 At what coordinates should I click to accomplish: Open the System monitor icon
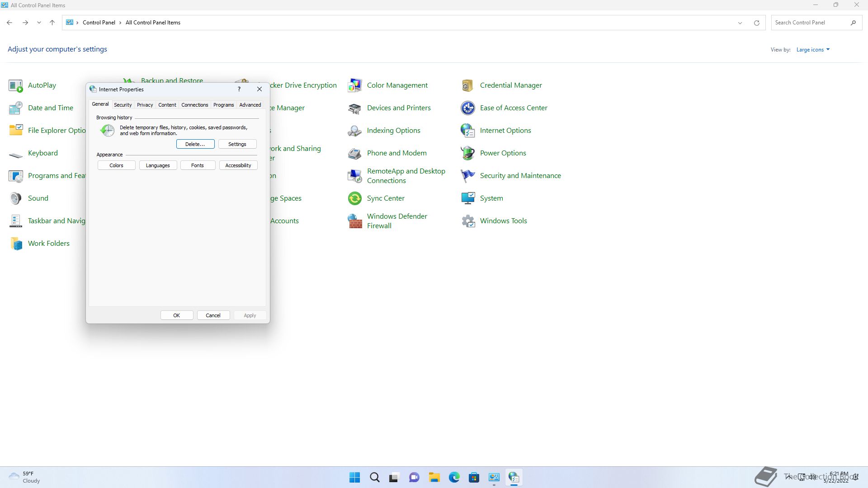click(x=468, y=198)
